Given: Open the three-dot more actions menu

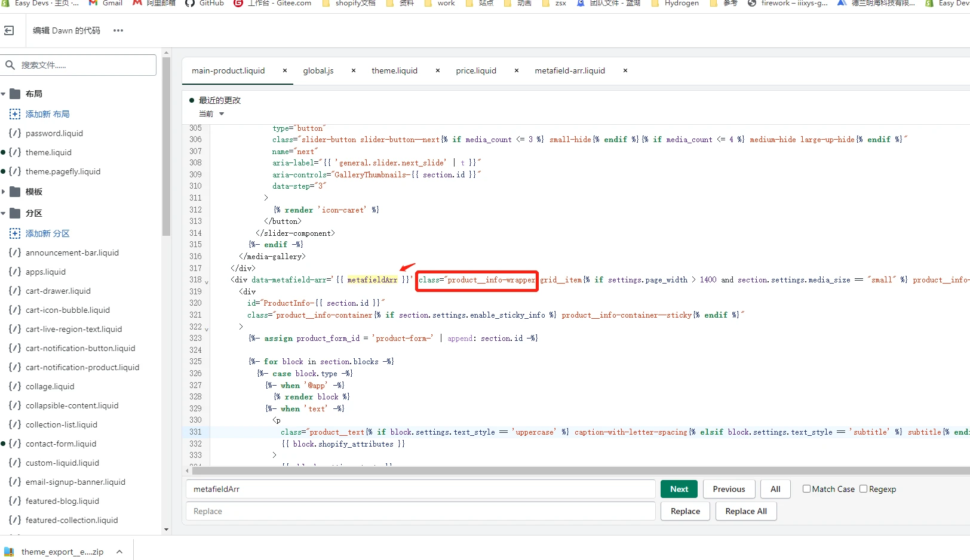Looking at the screenshot, I should 118,30.
